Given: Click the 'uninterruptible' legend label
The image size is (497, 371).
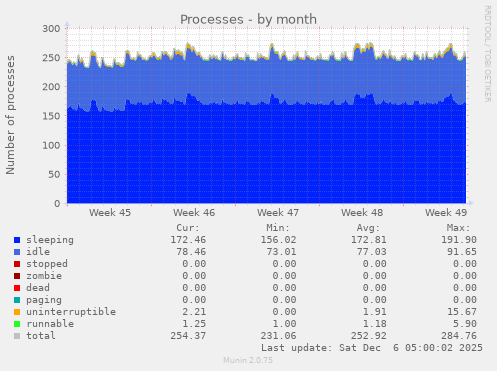Looking at the screenshot, I should pyautogui.click(x=71, y=312).
